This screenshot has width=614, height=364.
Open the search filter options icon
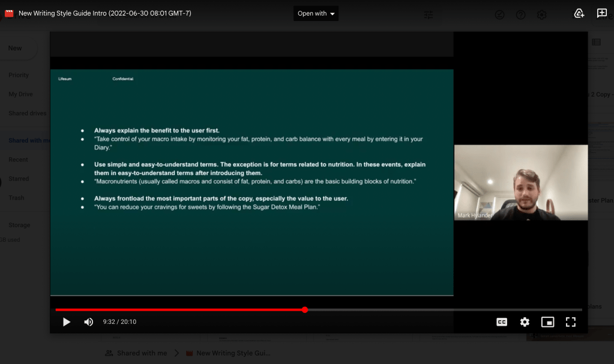(x=428, y=15)
